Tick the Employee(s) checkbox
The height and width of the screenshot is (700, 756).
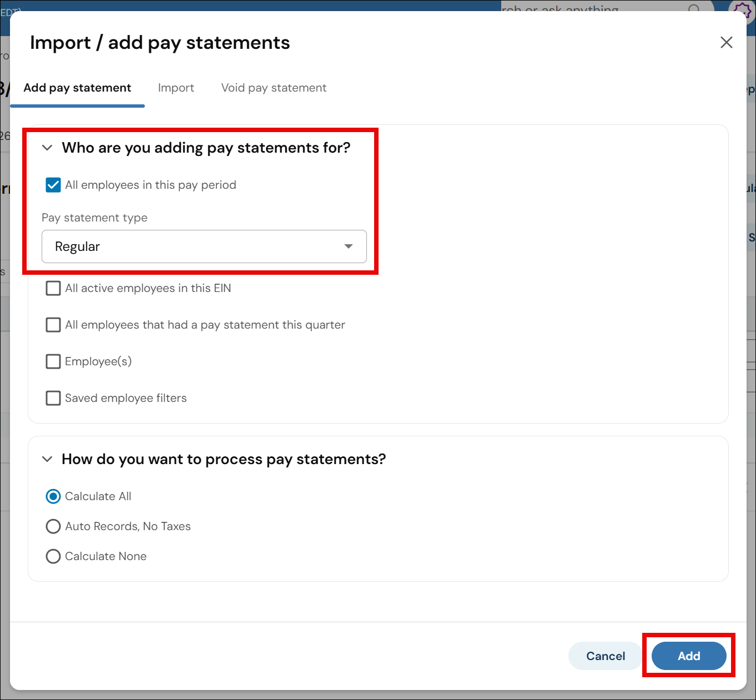pos(53,361)
